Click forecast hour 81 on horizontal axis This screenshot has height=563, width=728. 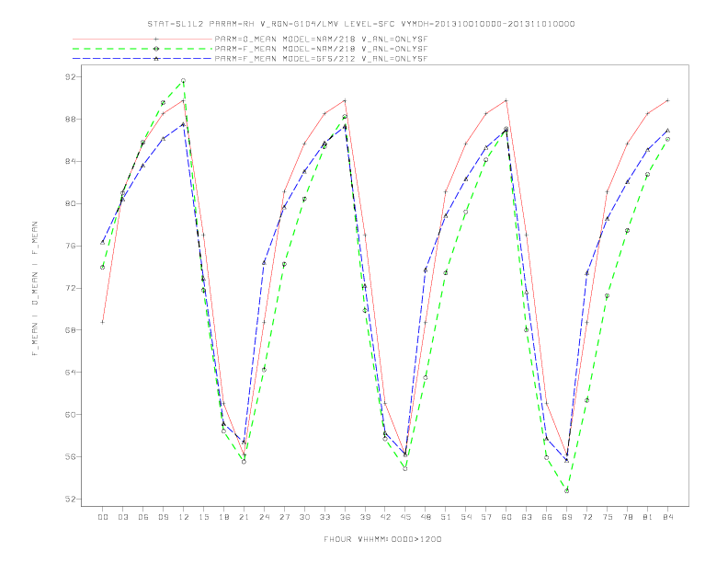648,517
